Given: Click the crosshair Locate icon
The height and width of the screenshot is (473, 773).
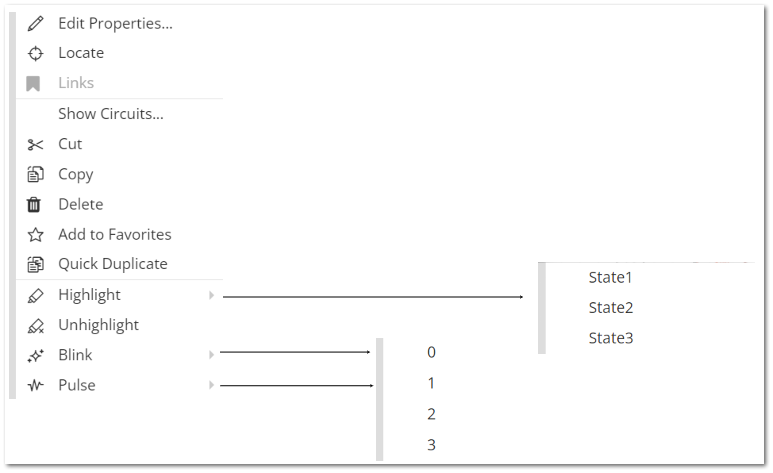Looking at the screenshot, I should (35, 53).
